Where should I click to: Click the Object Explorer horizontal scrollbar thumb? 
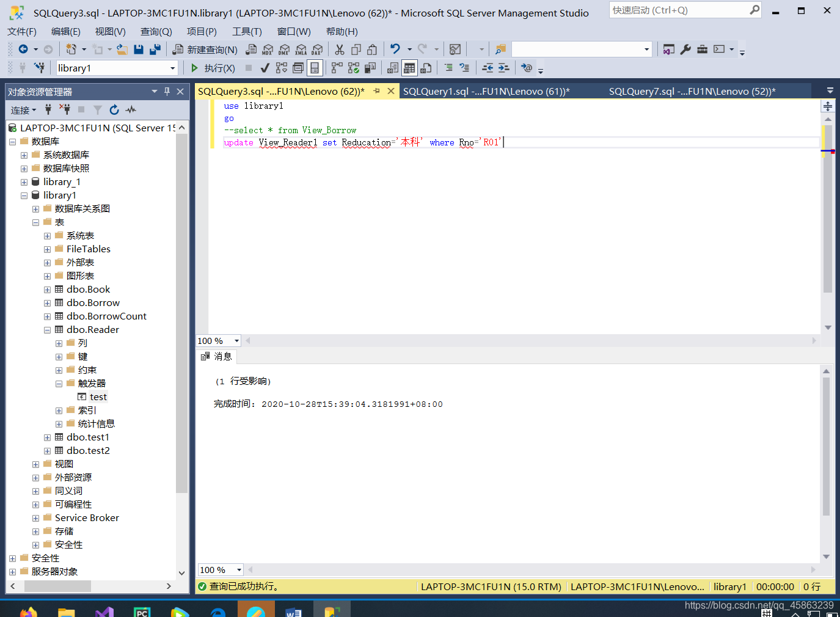pos(57,586)
